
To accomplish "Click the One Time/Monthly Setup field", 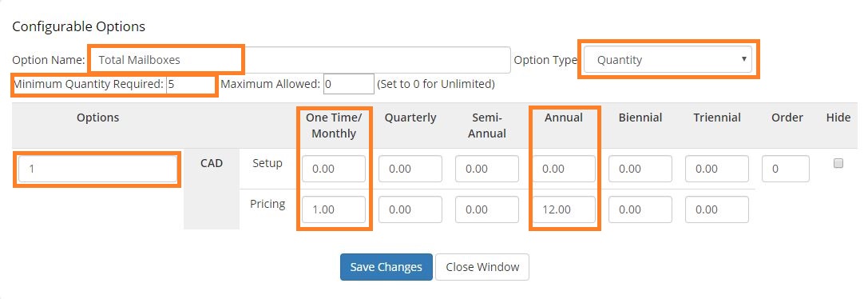I will [x=334, y=169].
